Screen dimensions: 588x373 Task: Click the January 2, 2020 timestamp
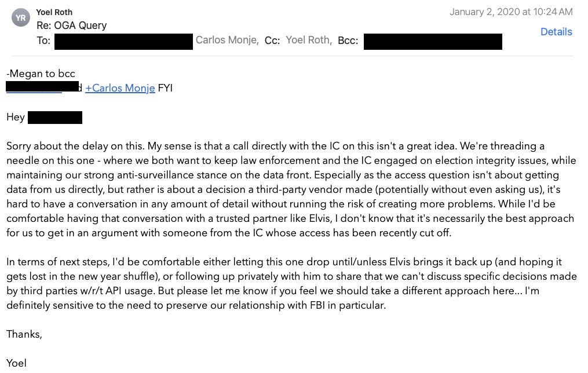point(510,12)
